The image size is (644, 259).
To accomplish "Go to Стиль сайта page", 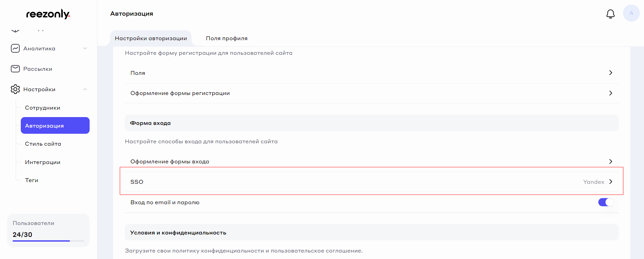I will [43, 144].
